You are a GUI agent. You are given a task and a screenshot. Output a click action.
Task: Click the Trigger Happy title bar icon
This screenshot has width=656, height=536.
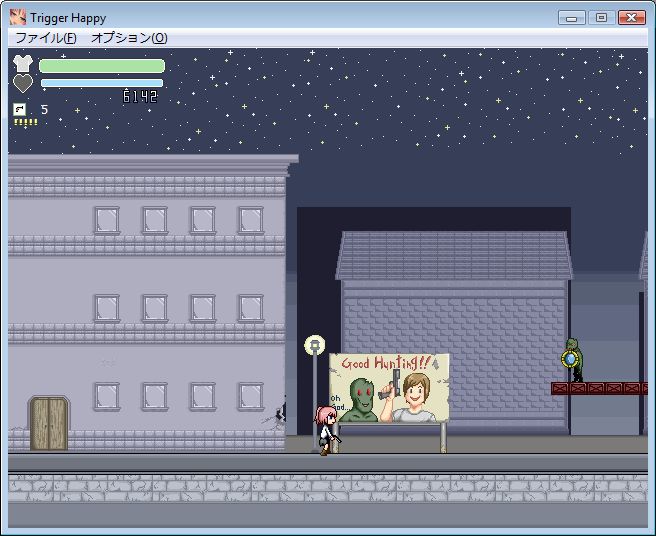[x=17, y=17]
